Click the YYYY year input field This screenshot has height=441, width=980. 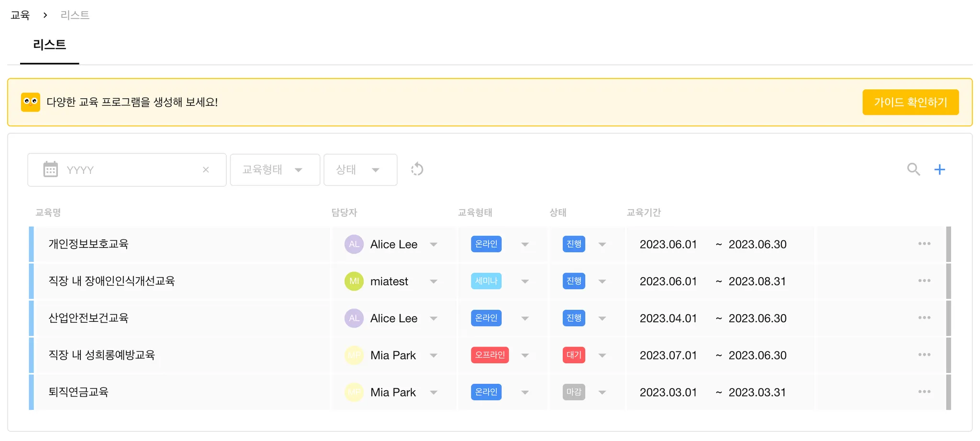(127, 170)
